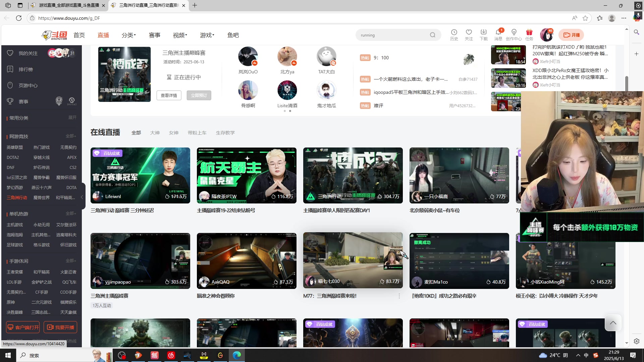
Task: Click streamer avatar 岚岚OuO
Action: (248, 56)
